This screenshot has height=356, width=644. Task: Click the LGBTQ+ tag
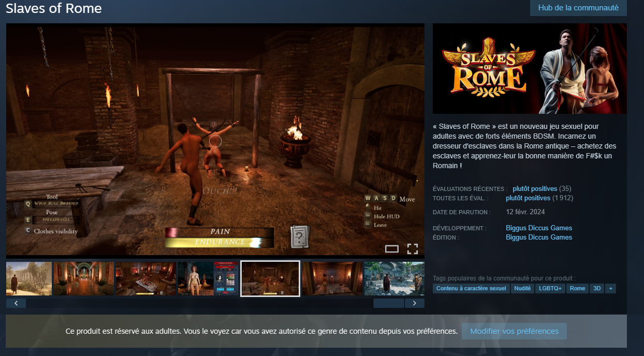(550, 288)
